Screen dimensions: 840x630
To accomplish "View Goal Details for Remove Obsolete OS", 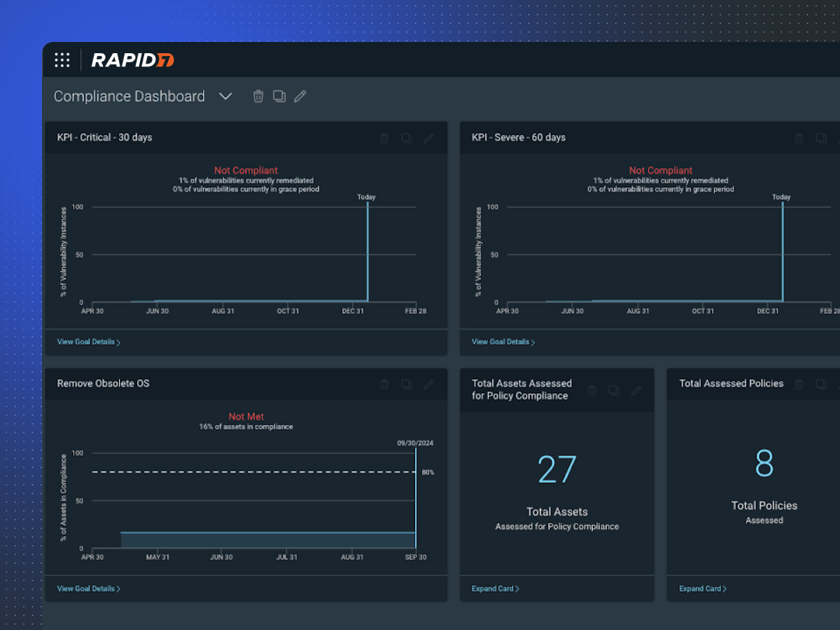I will coord(88,589).
